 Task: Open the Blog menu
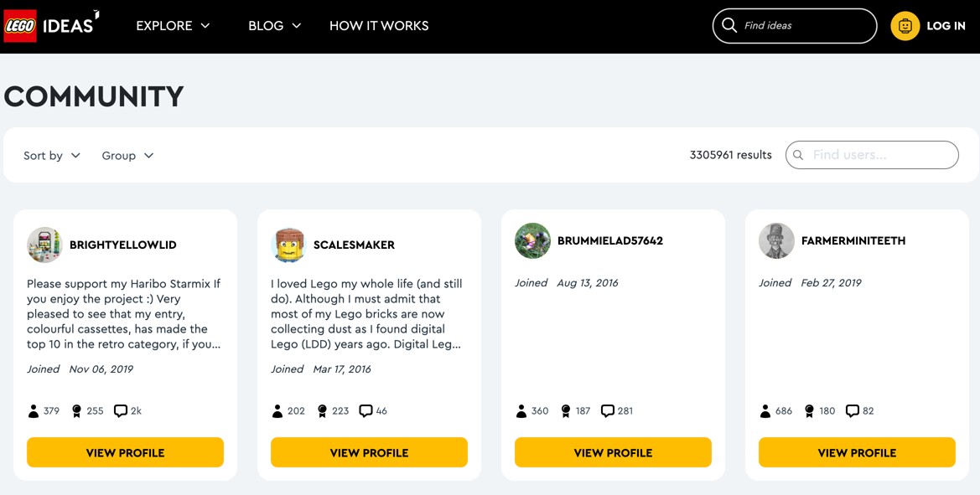tap(274, 26)
